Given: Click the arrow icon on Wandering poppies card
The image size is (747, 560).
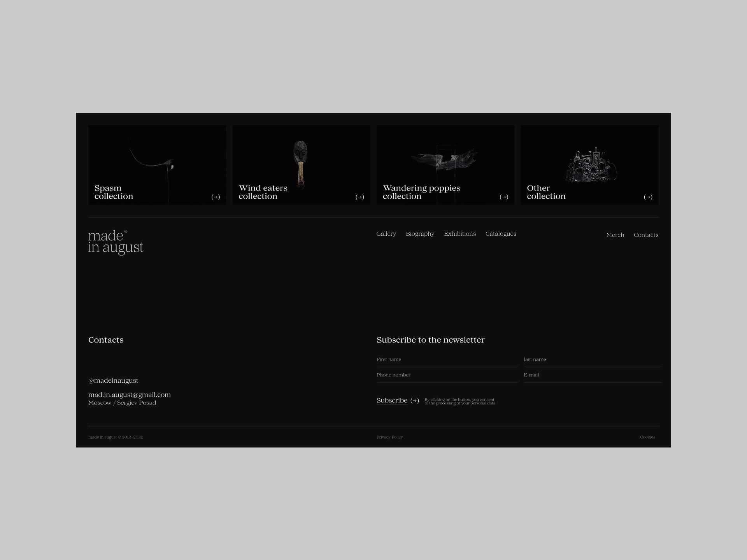Looking at the screenshot, I should click(504, 197).
